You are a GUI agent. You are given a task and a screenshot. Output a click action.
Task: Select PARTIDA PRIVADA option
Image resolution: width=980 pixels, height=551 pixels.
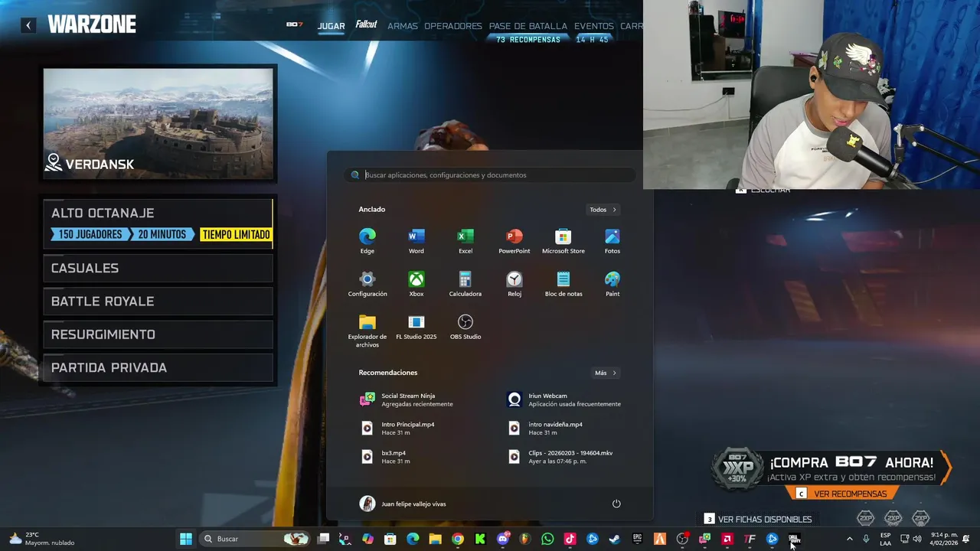[x=158, y=368]
